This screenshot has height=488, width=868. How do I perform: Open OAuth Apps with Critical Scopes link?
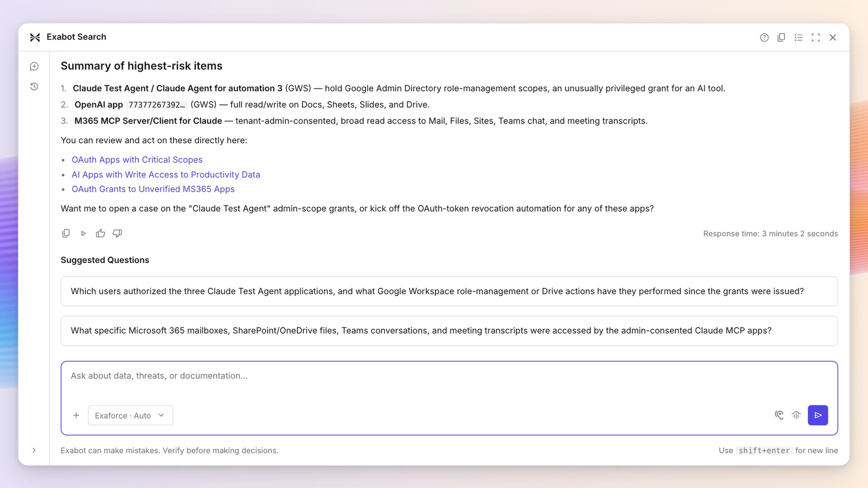[x=137, y=159]
